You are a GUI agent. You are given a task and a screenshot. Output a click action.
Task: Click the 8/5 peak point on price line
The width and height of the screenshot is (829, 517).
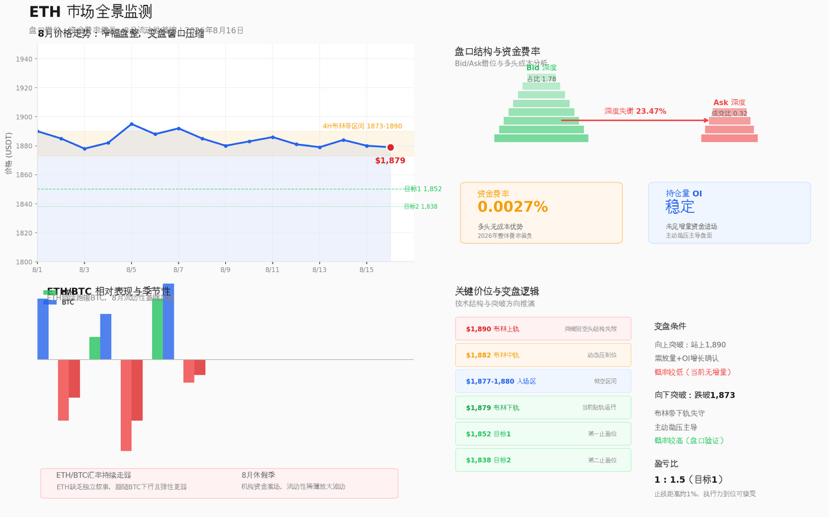pyautogui.click(x=132, y=124)
